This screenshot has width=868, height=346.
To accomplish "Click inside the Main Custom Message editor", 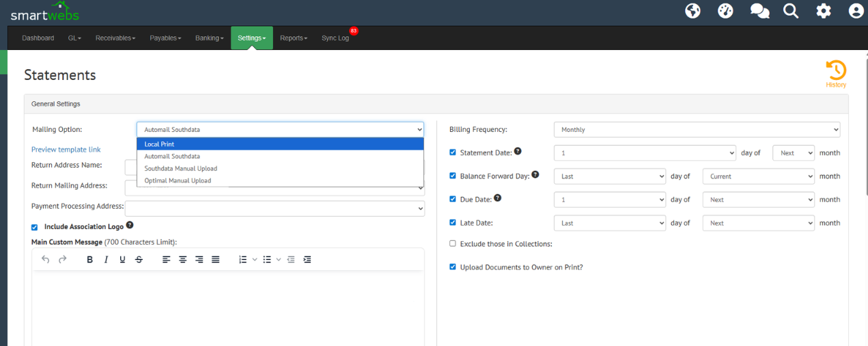I will [228, 308].
